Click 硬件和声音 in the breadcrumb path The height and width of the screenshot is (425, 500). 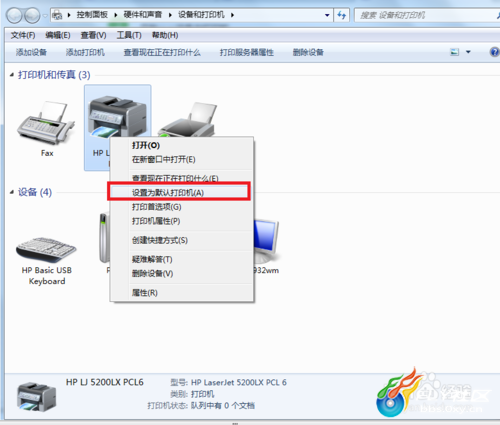(x=143, y=15)
